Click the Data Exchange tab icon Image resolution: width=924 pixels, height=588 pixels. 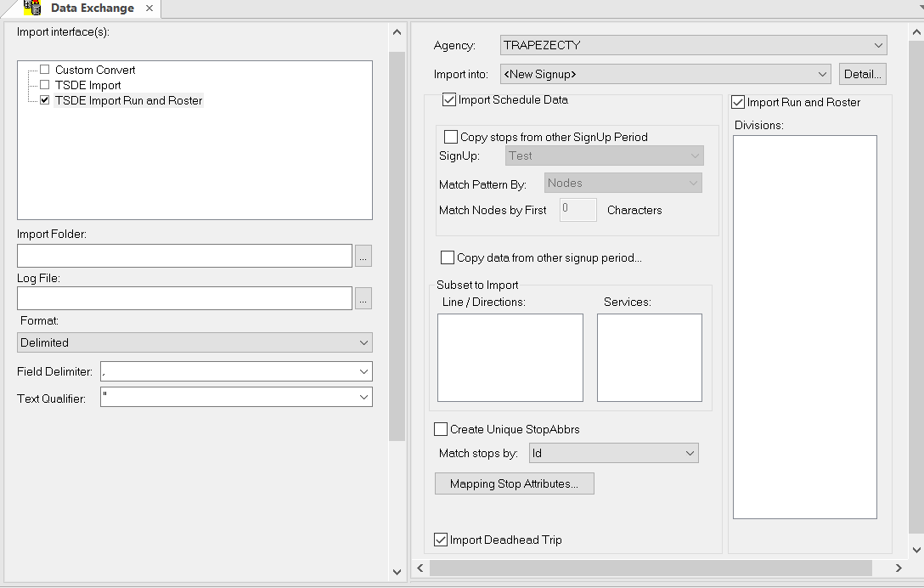pos(33,8)
